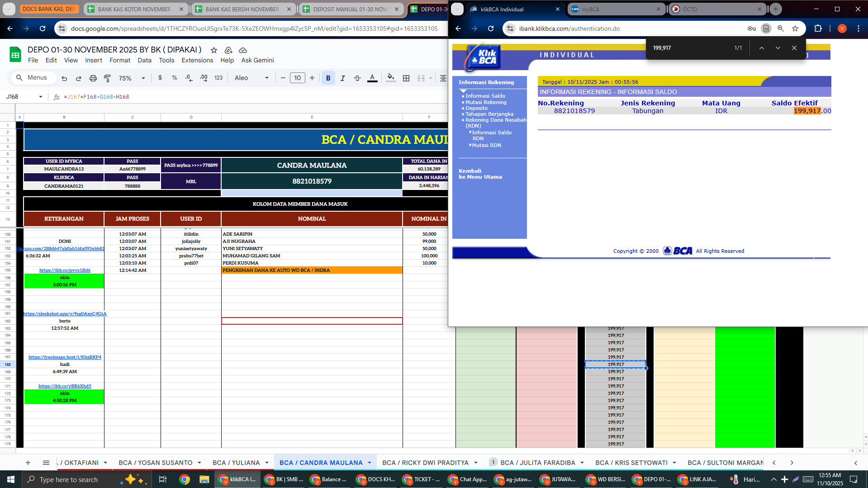Add a new sheet with the plus button

click(28, 463)
